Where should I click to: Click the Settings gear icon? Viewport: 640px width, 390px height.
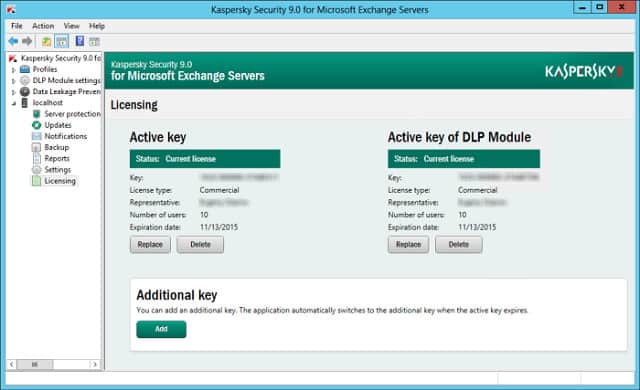37,170
